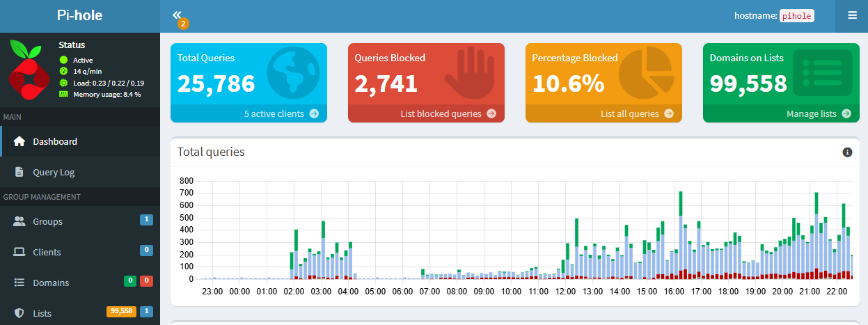Click the hand icon in Queries Blocked card
Screen dimensions: 868x325
pos(470,74)
